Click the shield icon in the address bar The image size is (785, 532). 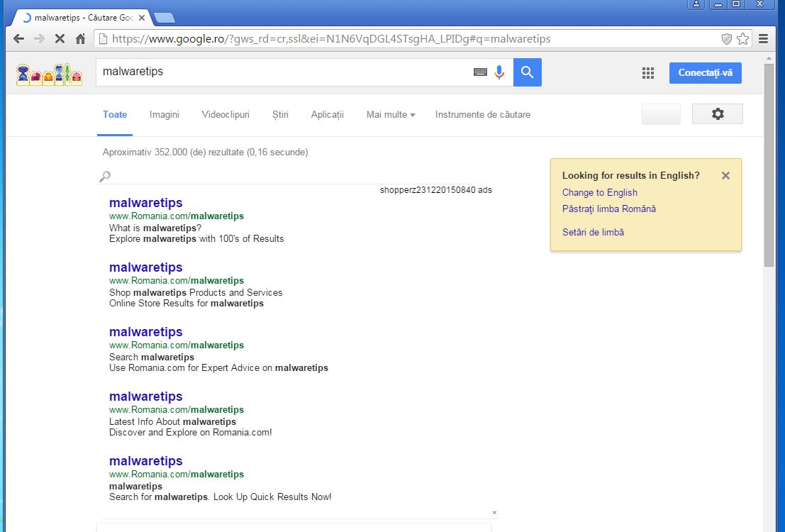(726, 38)
